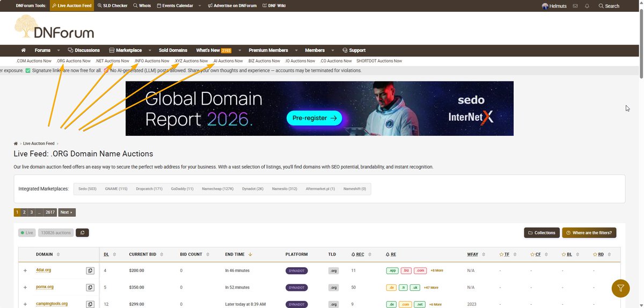
Task: Click Pre-register button on Sedo banner
Action: (x=314, y=118)
